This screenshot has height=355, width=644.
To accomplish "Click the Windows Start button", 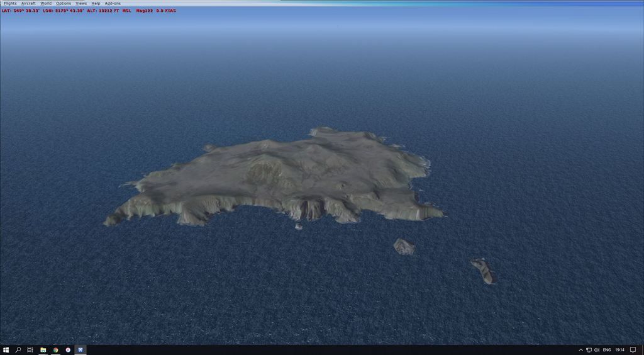I will 6,350.
